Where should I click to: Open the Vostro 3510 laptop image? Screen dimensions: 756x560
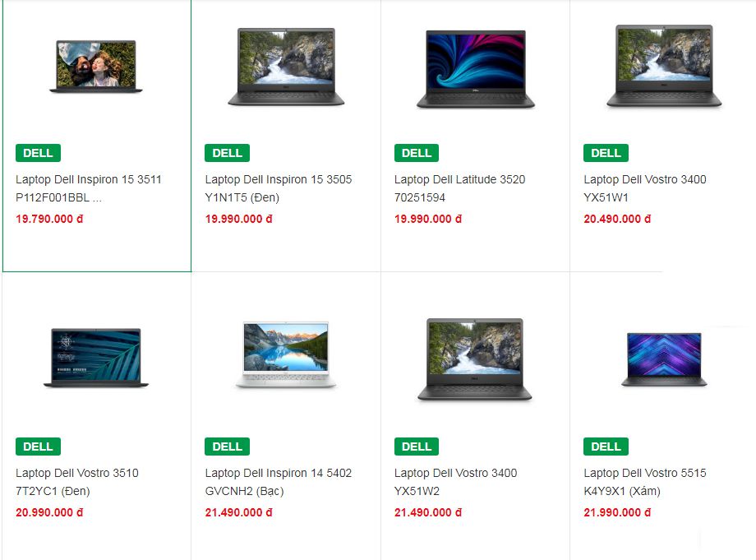click(96, 358)
